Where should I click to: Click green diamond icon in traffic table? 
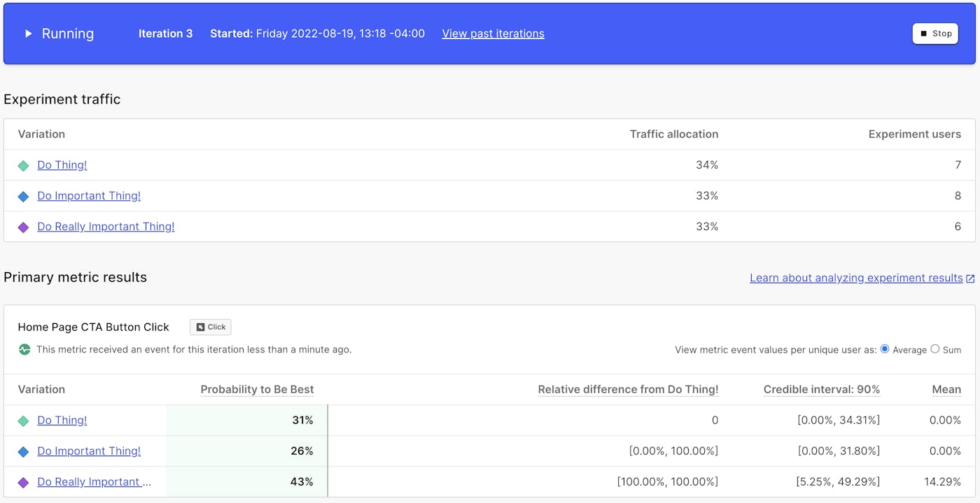pyautogui.click(x=23, y=166)
